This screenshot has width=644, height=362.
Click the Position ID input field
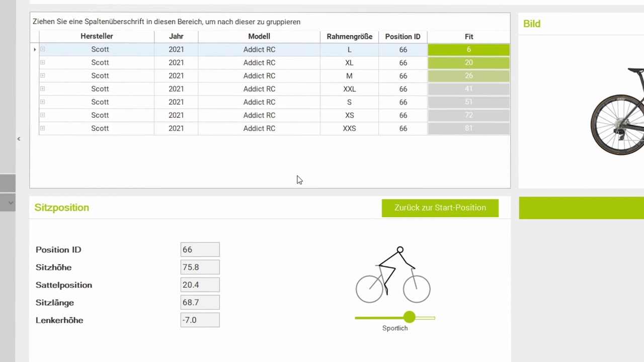point(200,249)
